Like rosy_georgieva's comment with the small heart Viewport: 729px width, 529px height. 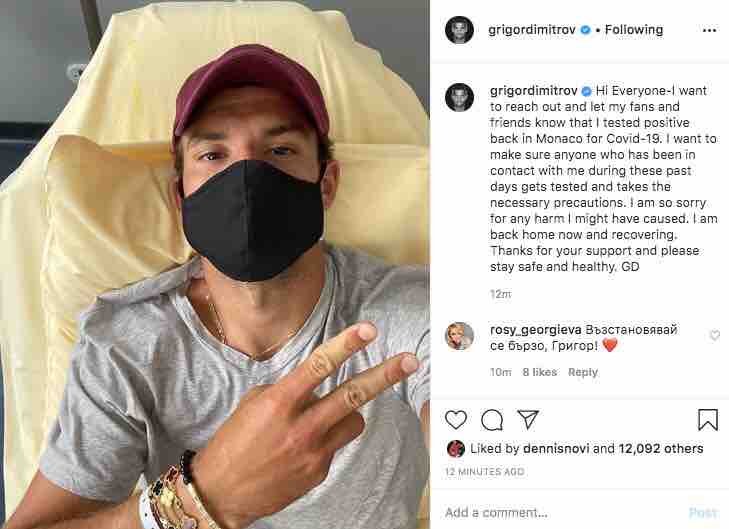pos(715,335)
